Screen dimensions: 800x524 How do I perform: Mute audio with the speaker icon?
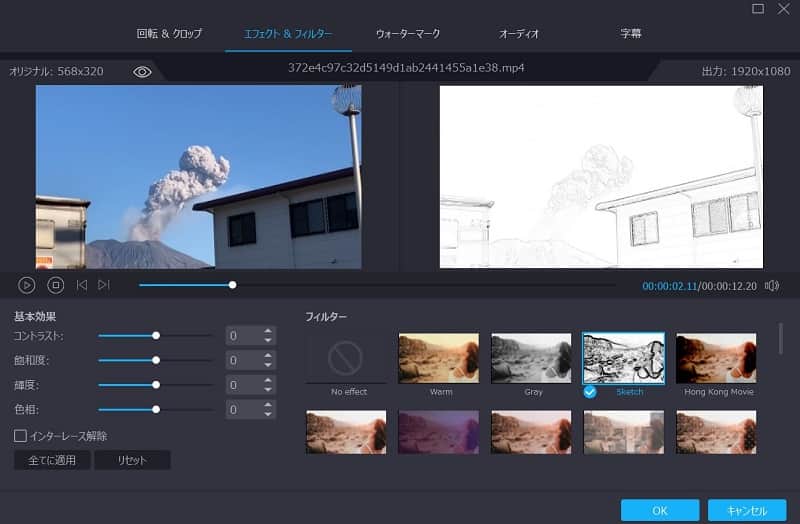(772, 286)
